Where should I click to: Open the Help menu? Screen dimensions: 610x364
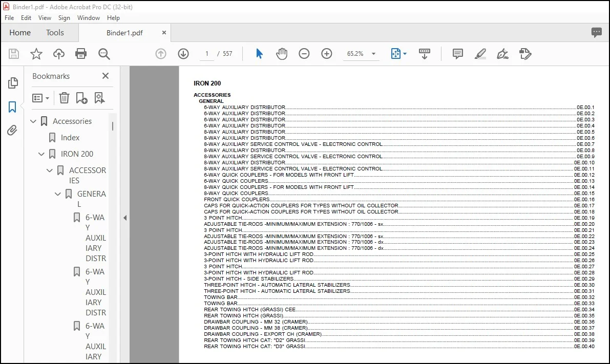coord(113,18)
